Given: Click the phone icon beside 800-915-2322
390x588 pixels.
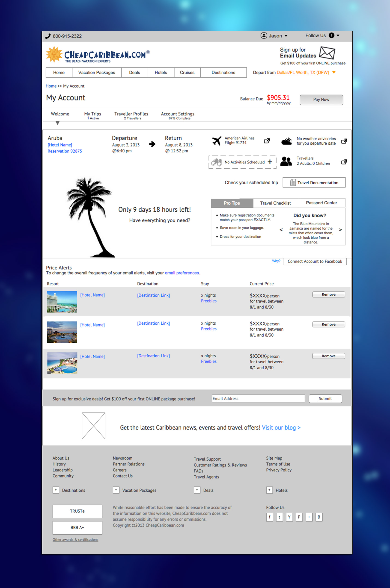Looking at the screenshot, I should 48,36.
